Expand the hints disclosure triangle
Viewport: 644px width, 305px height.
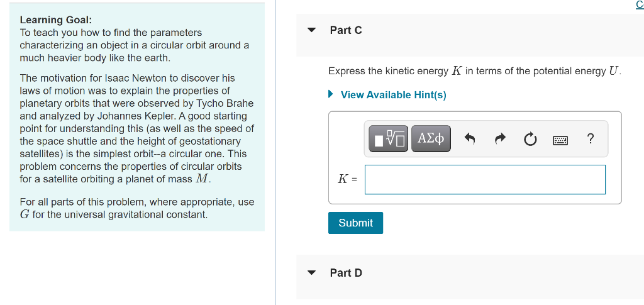(331, 95)
